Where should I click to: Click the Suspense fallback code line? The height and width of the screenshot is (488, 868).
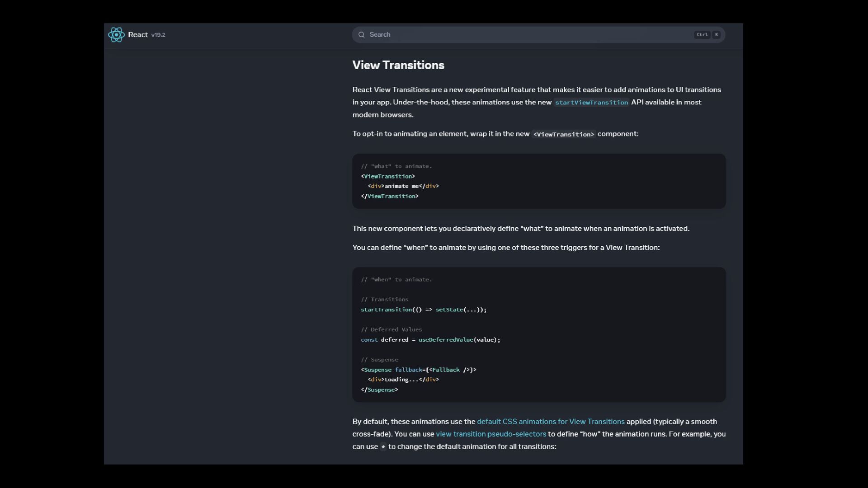click(x=418, y=370)
